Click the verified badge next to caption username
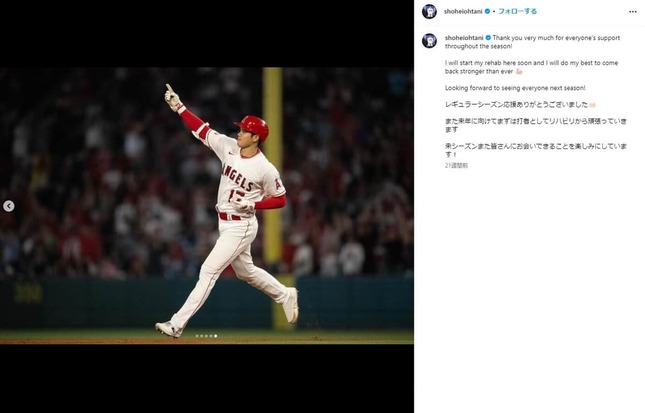Image resolution: width=645 pixels, height=413 pixels. (488, 38)
